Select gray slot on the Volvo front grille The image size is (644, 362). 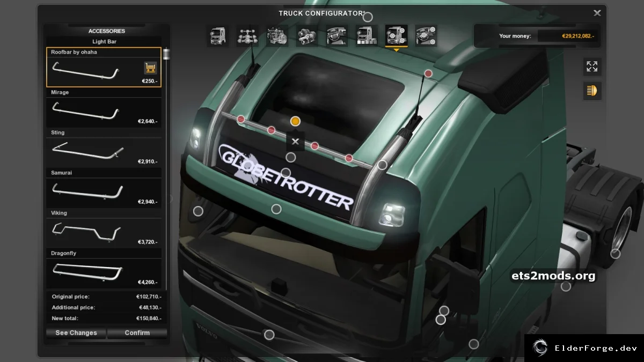point(269,335)
